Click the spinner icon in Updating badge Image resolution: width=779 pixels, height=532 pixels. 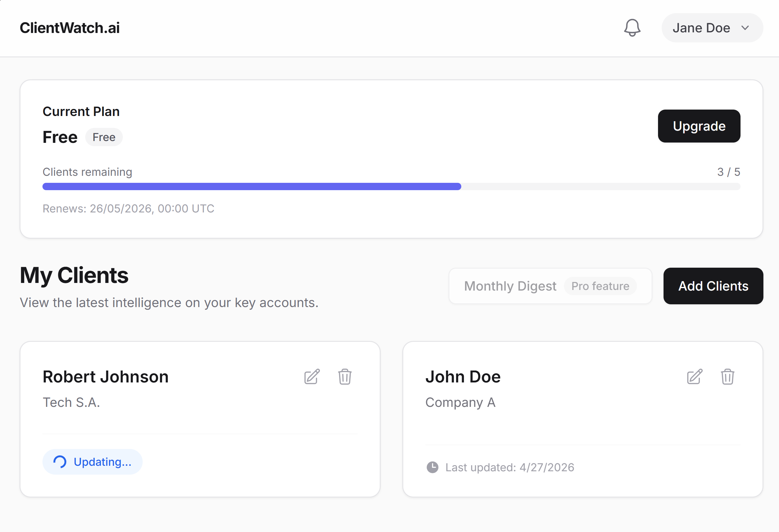coord(60,462)
